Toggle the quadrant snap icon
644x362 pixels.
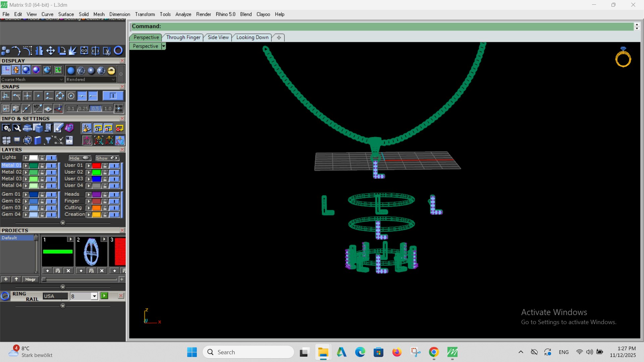[60, 96]
